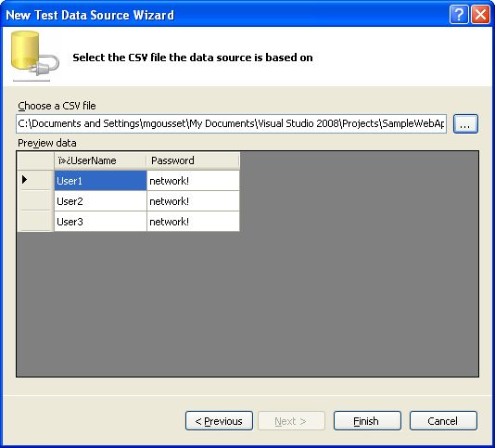
Task: Click the top-left select-all grid corner
Action: tap(35, 160)
